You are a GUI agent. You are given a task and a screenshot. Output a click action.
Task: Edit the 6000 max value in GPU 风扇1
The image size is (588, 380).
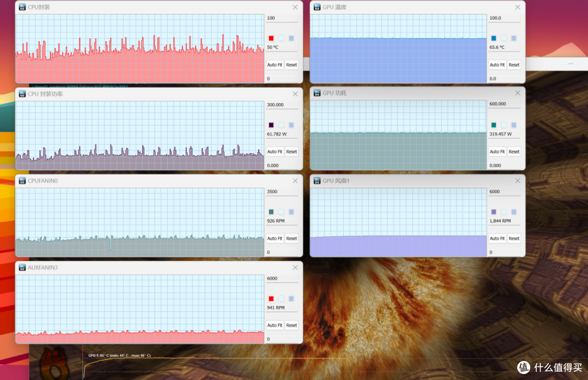pos(504,192)
